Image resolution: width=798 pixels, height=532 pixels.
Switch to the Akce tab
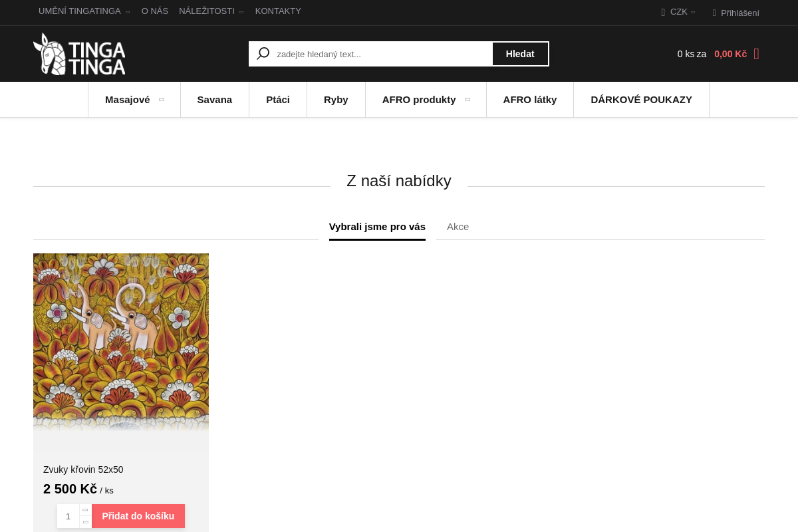458,227
